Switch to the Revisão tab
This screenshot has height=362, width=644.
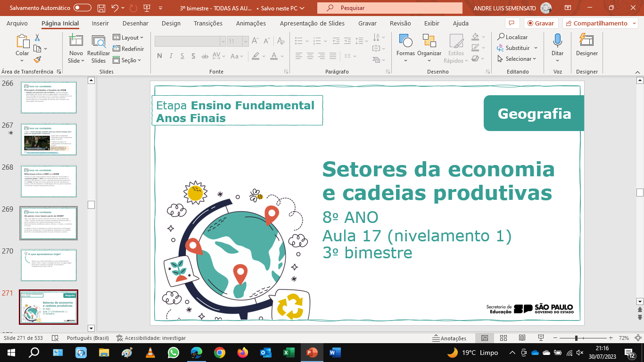401,23
